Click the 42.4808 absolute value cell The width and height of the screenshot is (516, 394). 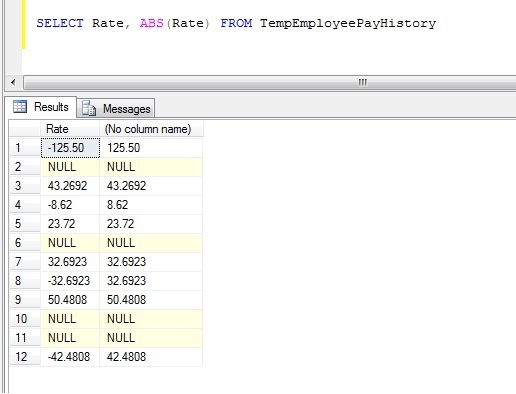pyautogui.click(x=151, y=357)
